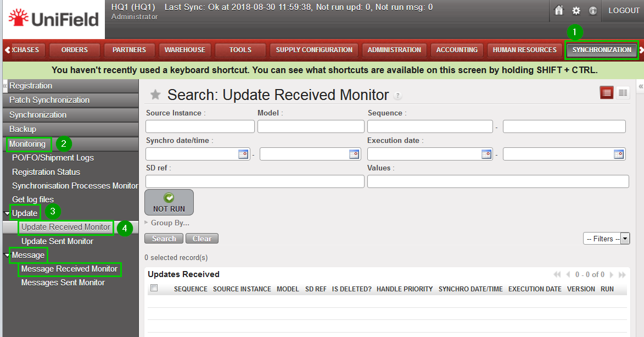This screenshot has height=337, width=644.
Task: Expand the Backup sidebar section
Action: (71, 129)
